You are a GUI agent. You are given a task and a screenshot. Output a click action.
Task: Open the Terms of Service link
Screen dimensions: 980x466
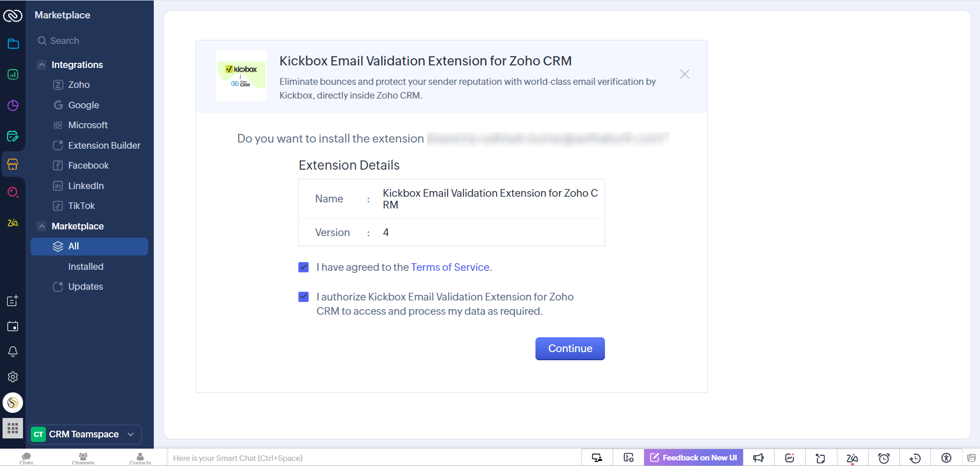450,267
